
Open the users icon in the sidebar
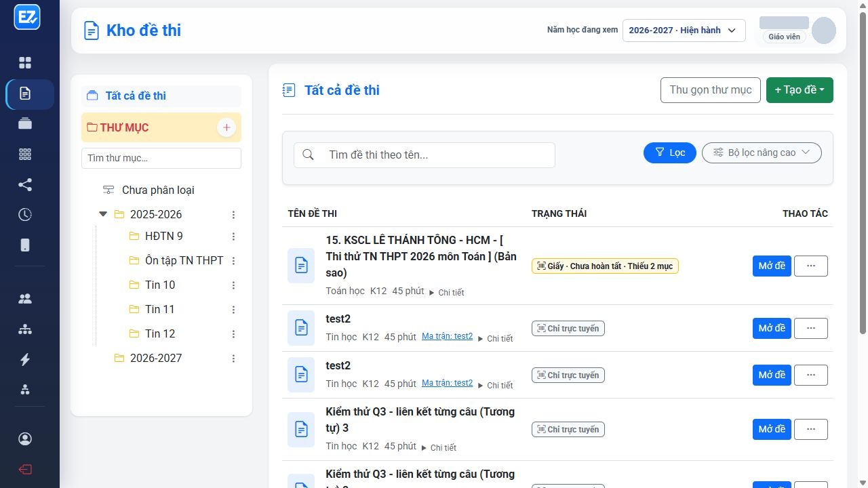25,299
